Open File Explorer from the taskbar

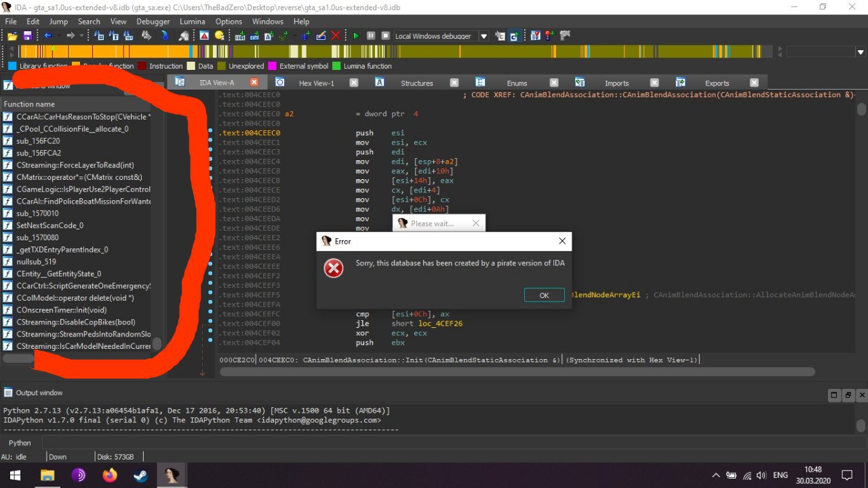47,475
